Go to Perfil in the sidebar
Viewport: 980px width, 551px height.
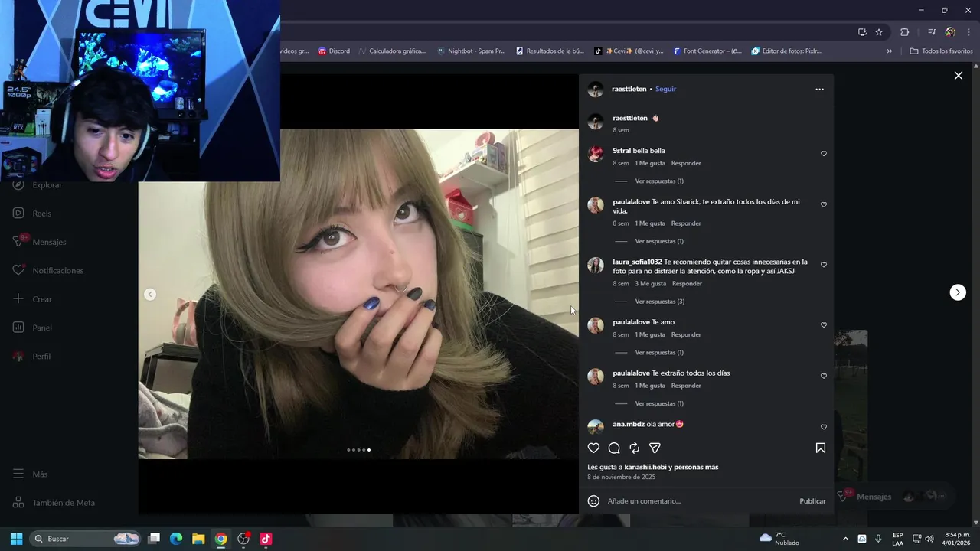[32, 357]
